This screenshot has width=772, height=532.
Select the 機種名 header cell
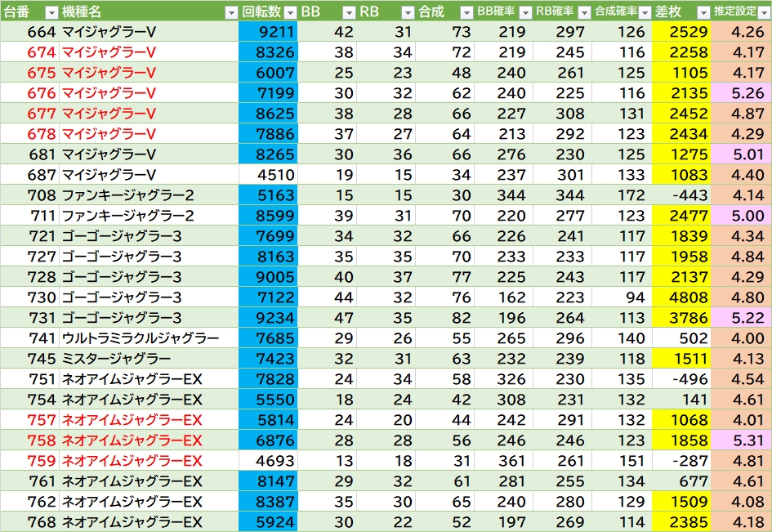tap(149, 11)
